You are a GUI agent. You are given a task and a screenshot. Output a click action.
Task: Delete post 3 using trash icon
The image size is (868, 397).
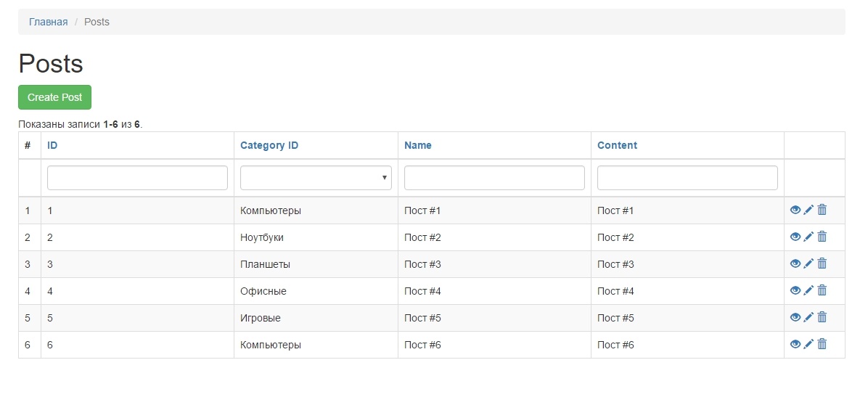point(822,263)
